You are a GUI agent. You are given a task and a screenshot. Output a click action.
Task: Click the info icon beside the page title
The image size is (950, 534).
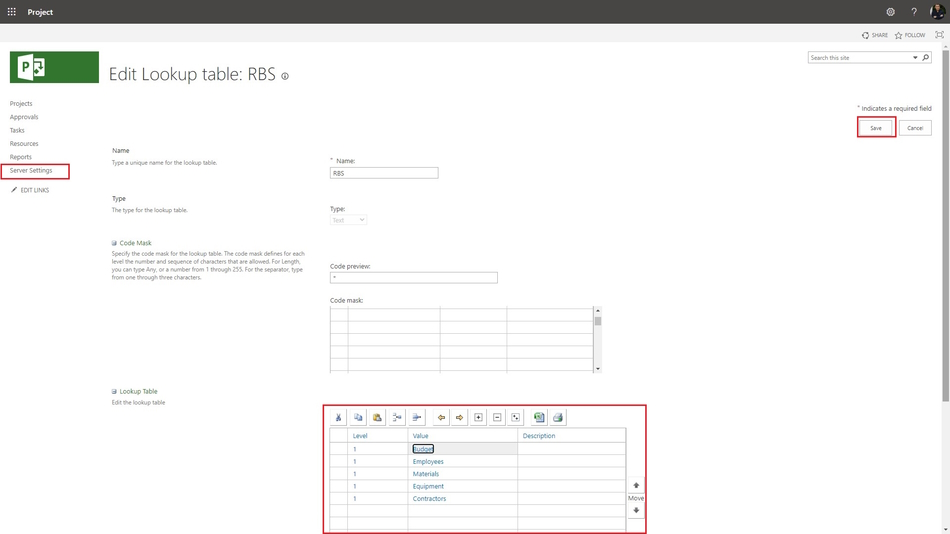coord(285,76)
